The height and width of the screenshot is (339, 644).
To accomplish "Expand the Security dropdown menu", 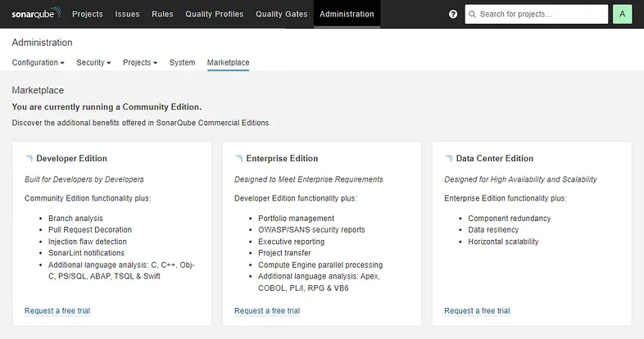I will click(93, 62).
